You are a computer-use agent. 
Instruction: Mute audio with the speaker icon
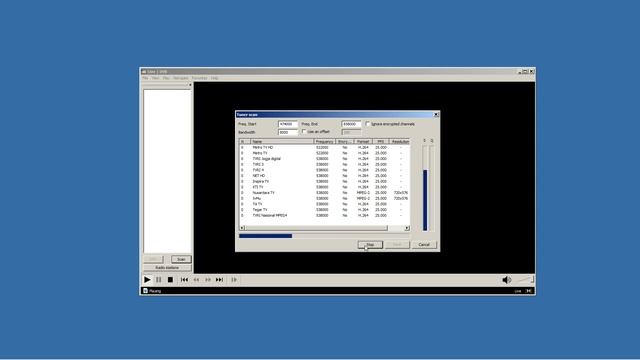pos(507,280)
